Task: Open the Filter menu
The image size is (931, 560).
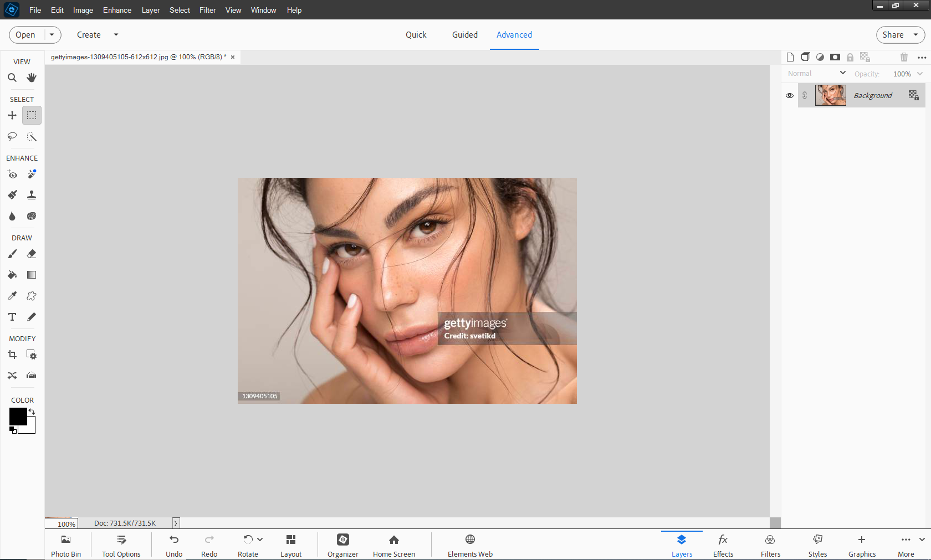Action: point(207,10)
